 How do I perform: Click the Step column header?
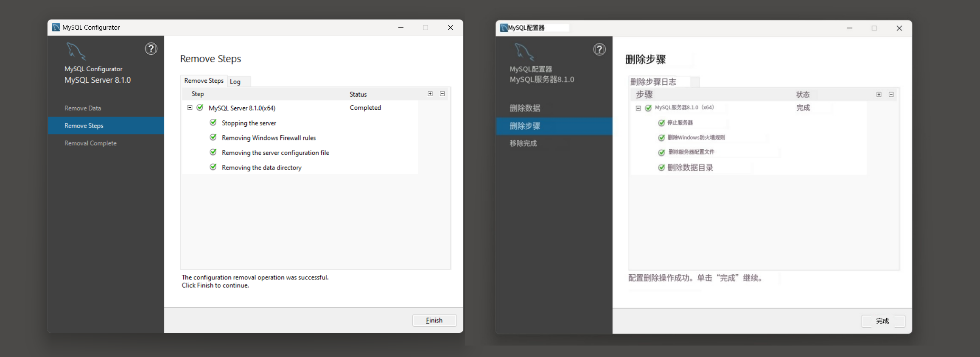pos(198,94)
